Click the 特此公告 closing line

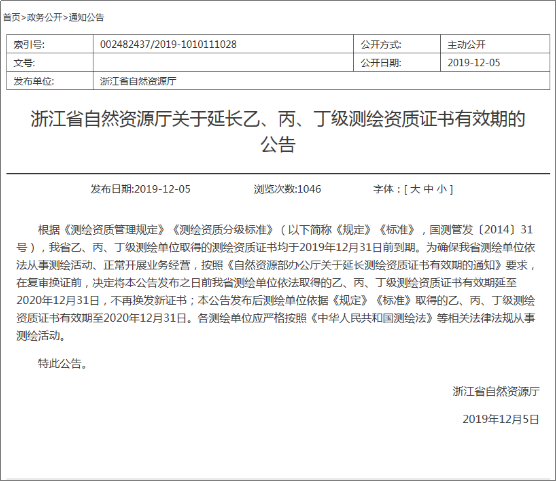(x=62, y=364)
